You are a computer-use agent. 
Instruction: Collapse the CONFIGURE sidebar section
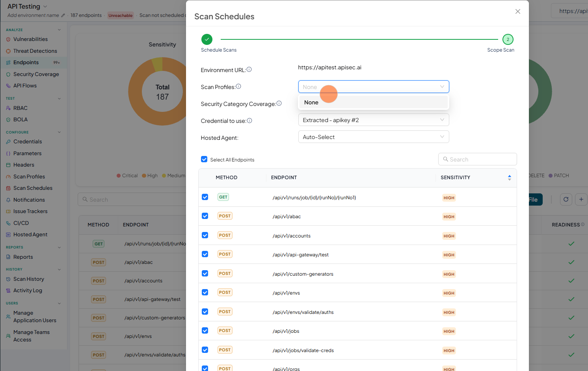point(60,132)
